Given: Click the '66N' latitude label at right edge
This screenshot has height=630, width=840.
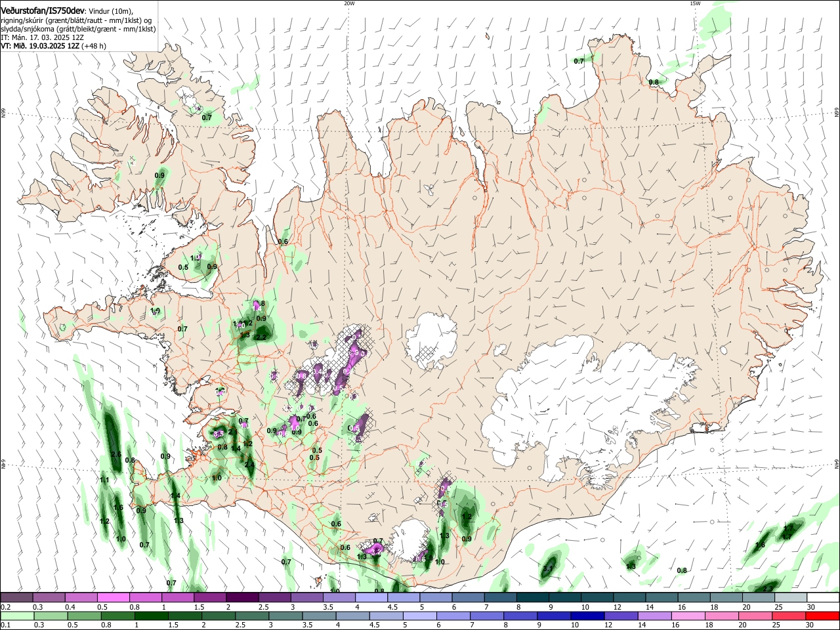Looking at the screenshot, I should (837, 114).
